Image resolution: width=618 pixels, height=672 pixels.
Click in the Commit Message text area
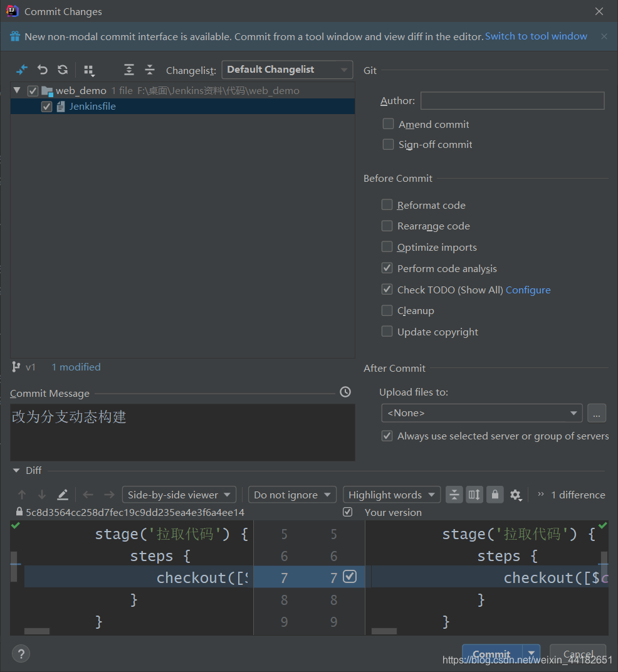[x=182, y=432]
